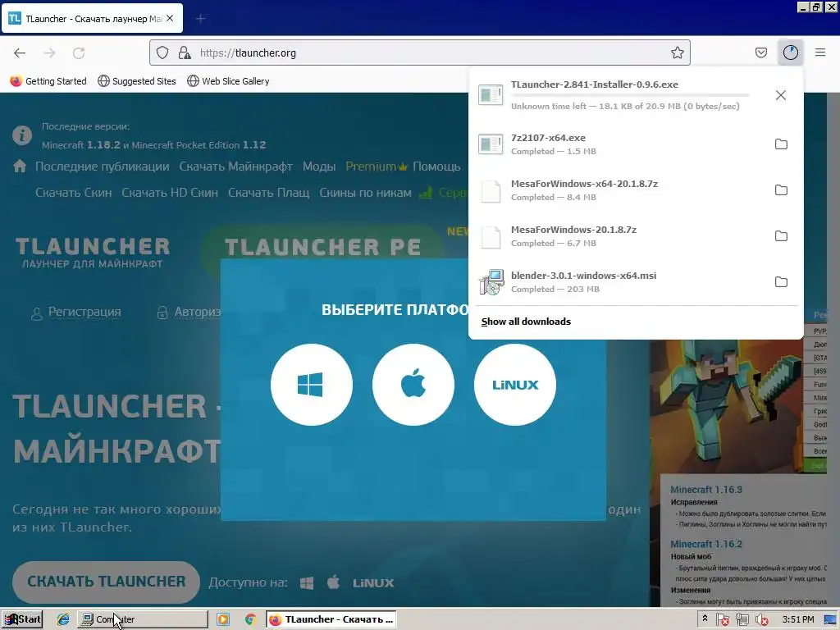Select the TLauncher tab
The width and height of the screenshot is (840, 630).
pos(92,19)
